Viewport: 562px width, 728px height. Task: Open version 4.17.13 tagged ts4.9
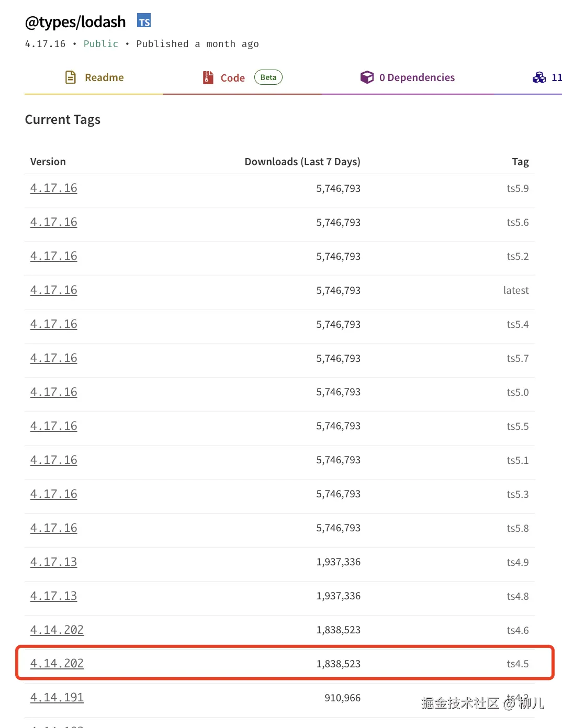54,562
